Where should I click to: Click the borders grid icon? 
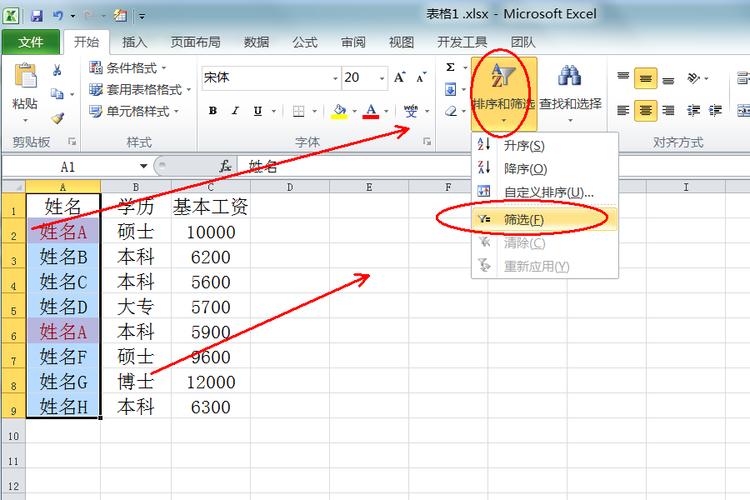(298, 111)
